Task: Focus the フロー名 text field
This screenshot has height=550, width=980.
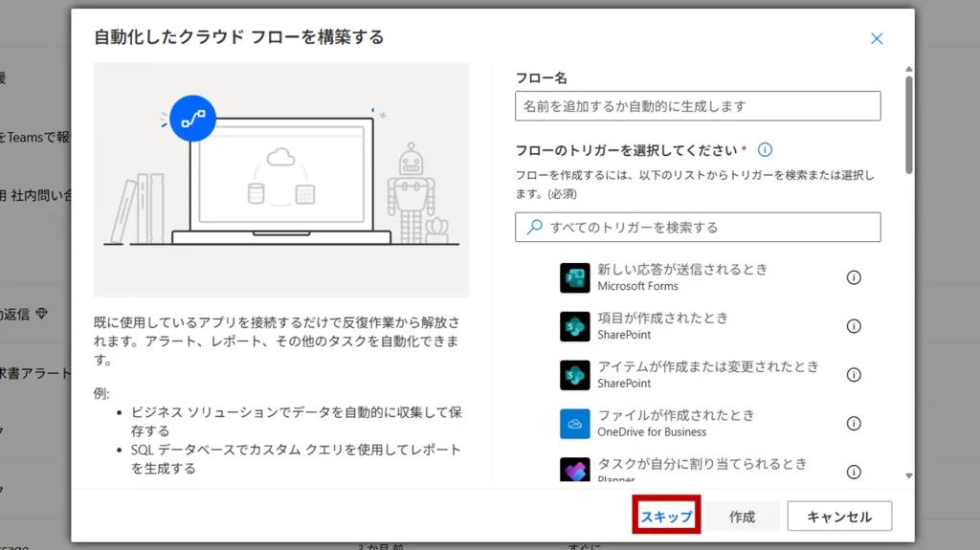Action: pos(697,106)
